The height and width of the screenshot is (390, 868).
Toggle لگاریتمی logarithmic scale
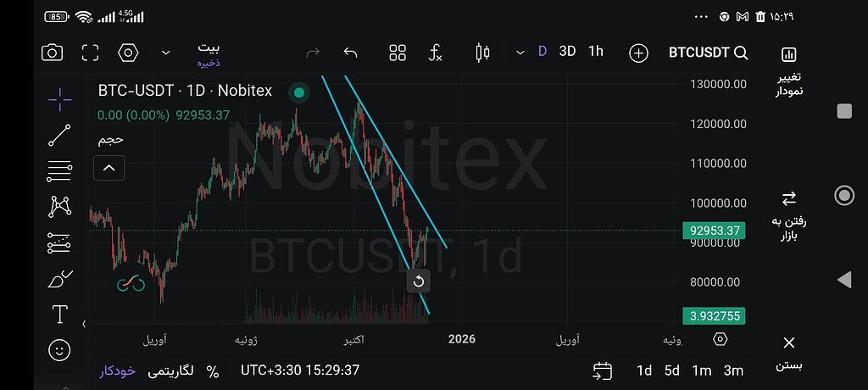pos(171,370)
